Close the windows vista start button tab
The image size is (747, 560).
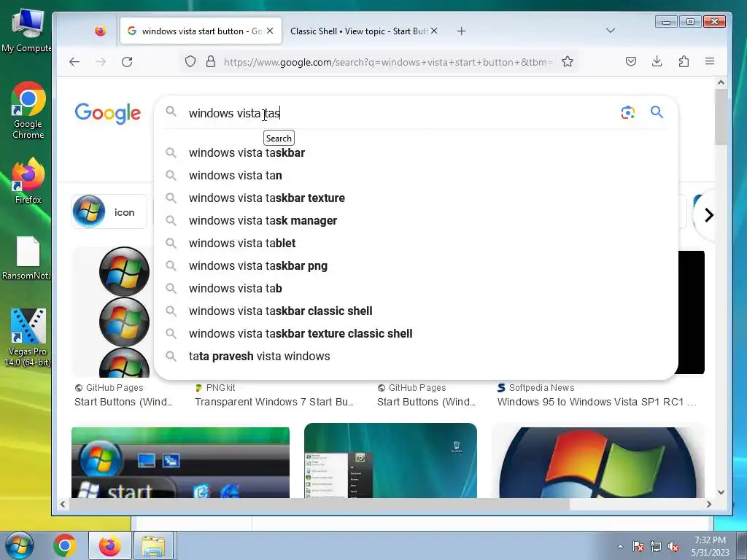pyautogui.click(x=270, y=31)
